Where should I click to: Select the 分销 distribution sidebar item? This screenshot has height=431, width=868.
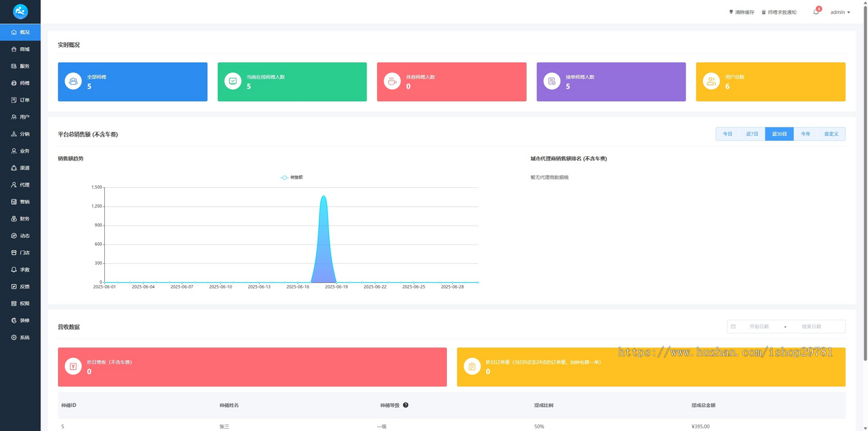tap(20, 134)
